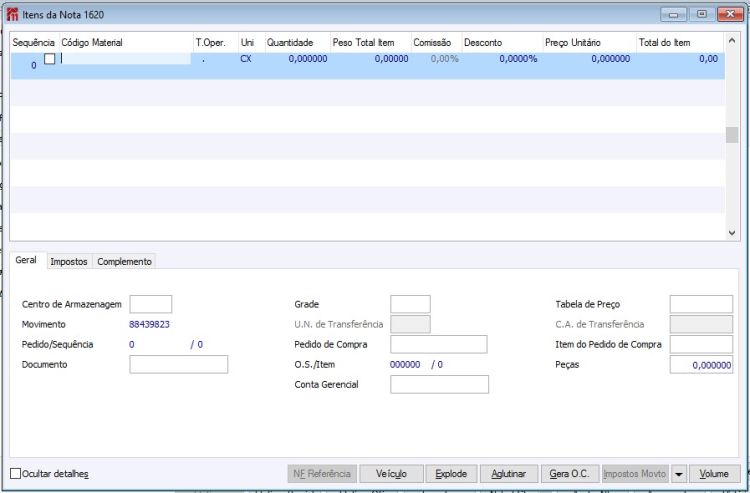
Task: Click the Peças value field
Action: pyautogui.click(x=701, y=365)
